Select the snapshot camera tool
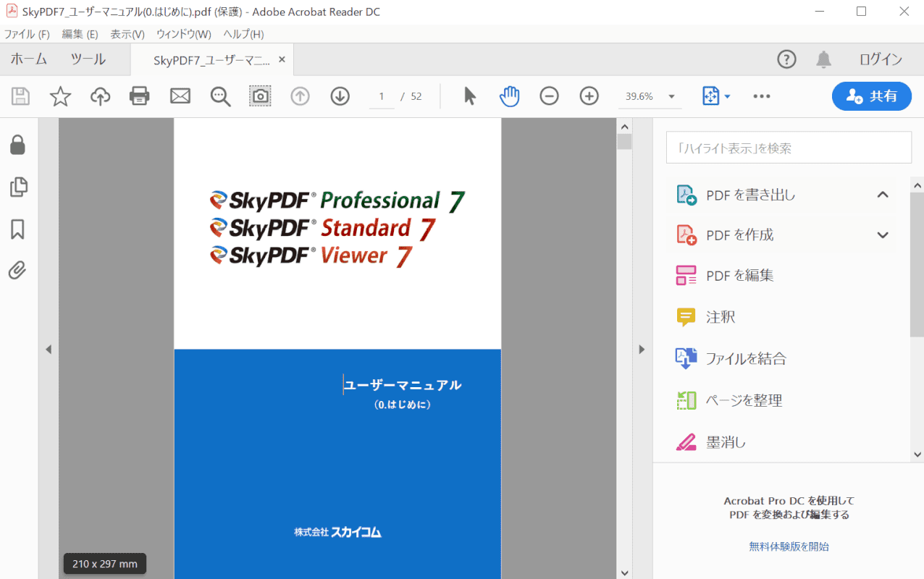This screenshot has width=924, height=579. (260, 96)
